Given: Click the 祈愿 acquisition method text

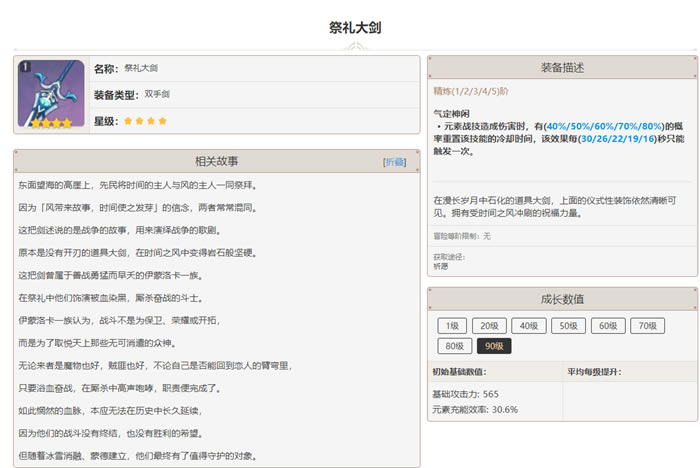Looking at the screenshot, I should pyautogui.click(x=442, y=267).
